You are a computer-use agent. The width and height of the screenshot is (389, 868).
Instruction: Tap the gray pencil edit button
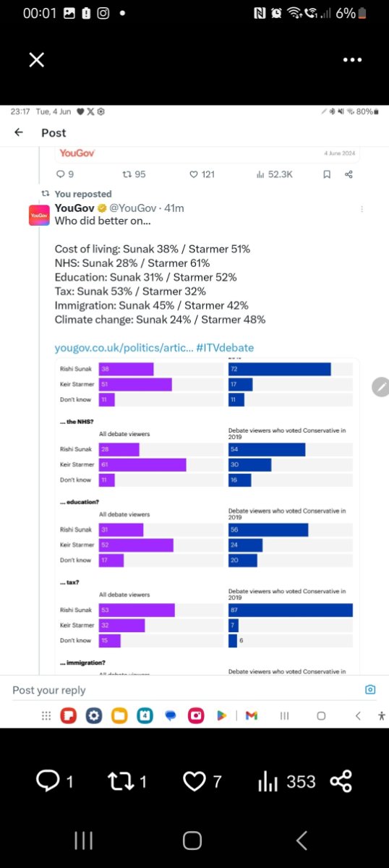(380, 387)
